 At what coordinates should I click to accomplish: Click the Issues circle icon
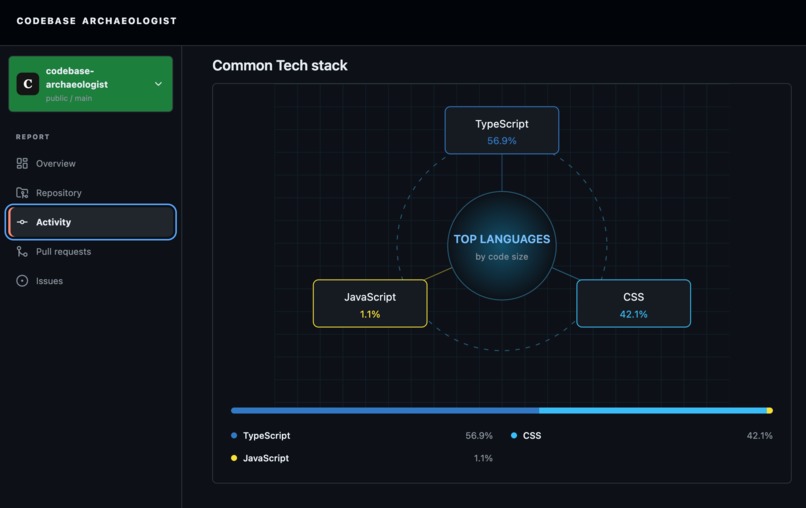[22, 281]
